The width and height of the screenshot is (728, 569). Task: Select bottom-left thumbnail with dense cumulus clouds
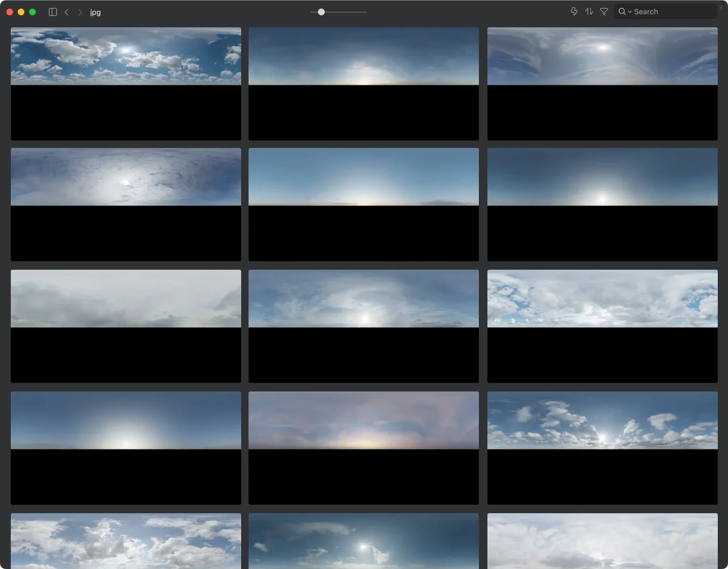pyautogui.click(x=126, y=541)
